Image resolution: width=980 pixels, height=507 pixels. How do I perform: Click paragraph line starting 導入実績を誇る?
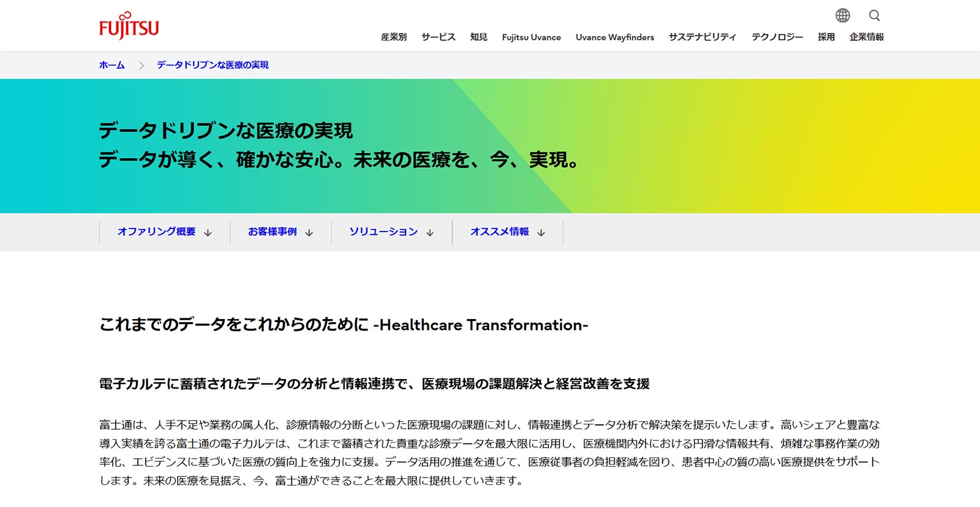click(x=489, y=443)
